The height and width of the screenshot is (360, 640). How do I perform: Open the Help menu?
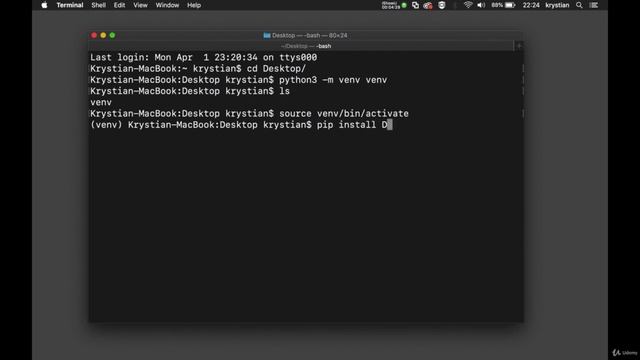[x=194, y=5]
